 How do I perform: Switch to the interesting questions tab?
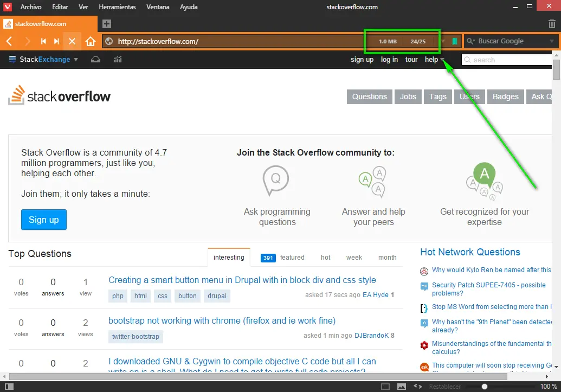pyautogui.click(x=229, y=258)
